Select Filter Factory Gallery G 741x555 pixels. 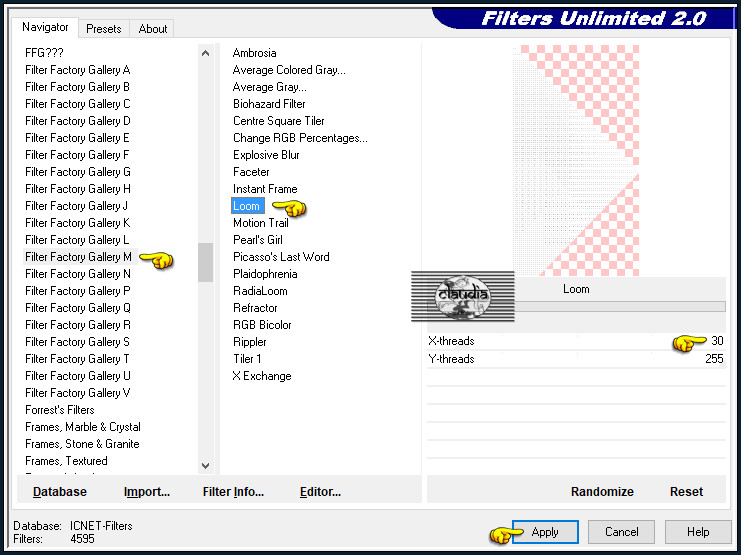[78, 172]
